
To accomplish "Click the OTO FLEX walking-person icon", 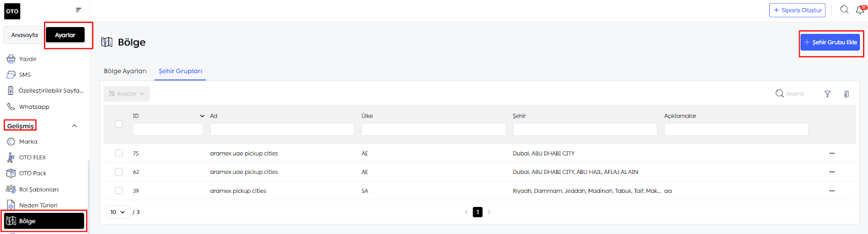I will [11, 157].
